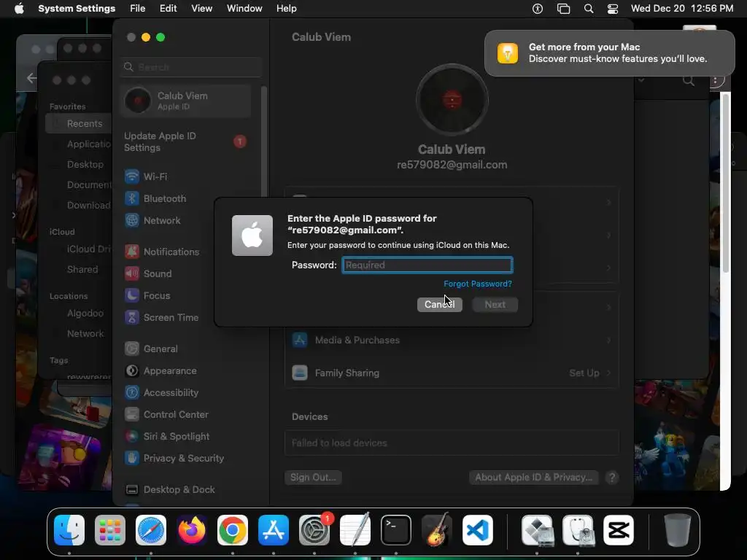
Task: Click the Stage Manager menu bar icon
Action: click(x=564, y=9)
